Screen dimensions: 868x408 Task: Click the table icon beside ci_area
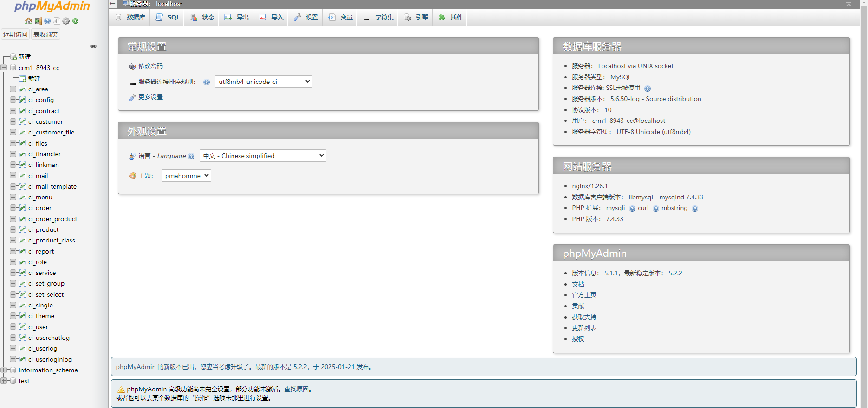(x=22, y=89)
